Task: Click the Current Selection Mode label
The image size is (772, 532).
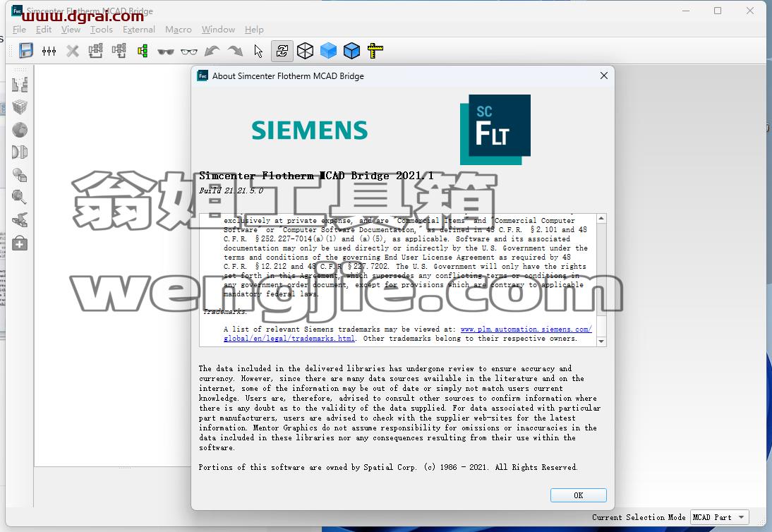Action: (x=639, y=517)
